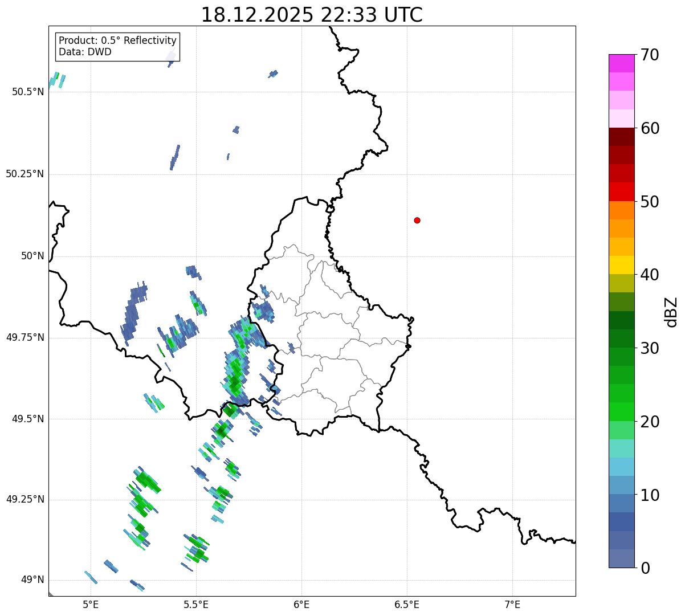685x616 pixels.
Task: Click the dBZ colorbar label
Action: [x=672, y=311]
